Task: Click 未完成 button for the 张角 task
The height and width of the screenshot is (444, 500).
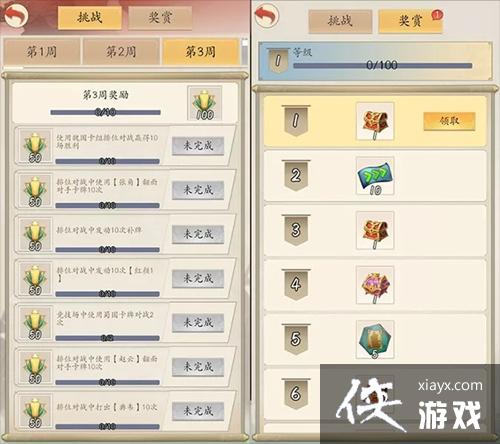Action: click(198, 190)
